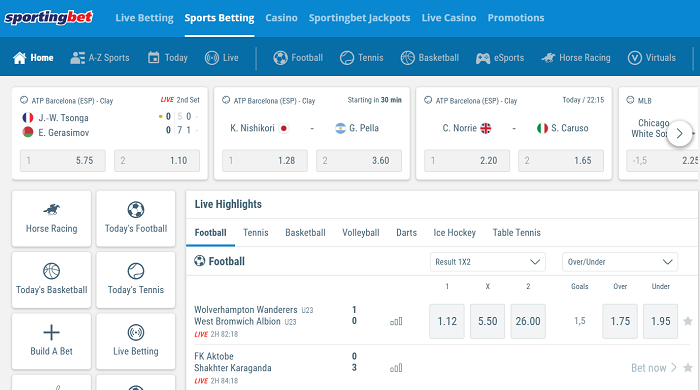Open stats icon for Wolverhampton match
Viewport: 700px width, 390px height.
[396, 321]
